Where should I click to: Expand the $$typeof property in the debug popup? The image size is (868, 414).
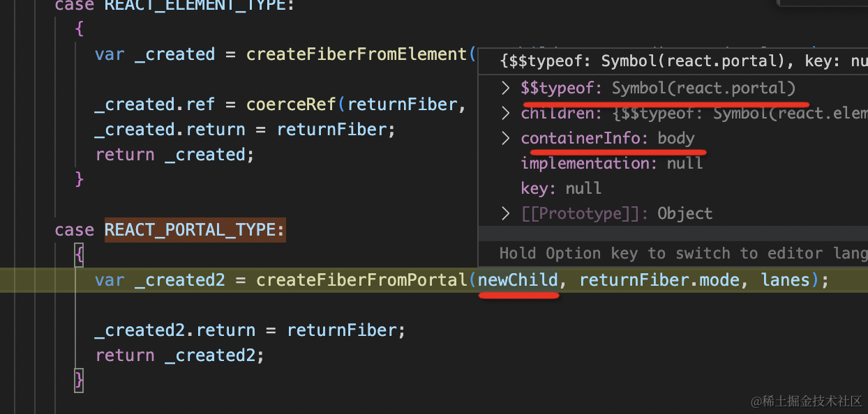click(x=505, y=88)
